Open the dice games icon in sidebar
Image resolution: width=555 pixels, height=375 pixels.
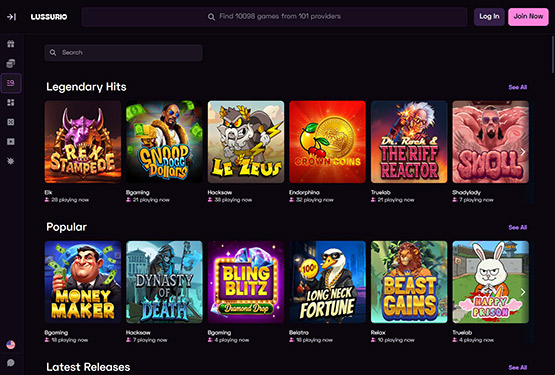click(x=11, y=122)
